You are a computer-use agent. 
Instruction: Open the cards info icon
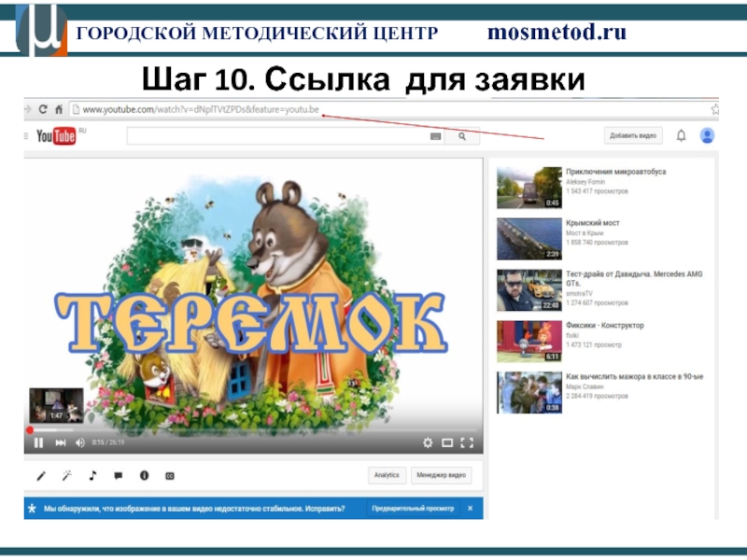(x=144, y=475)
